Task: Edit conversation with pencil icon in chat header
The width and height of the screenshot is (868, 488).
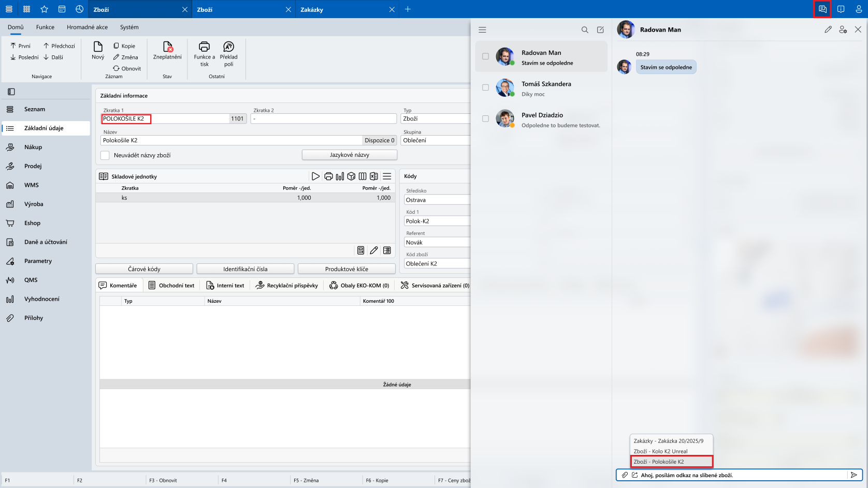Action: (x=828, y=29)
